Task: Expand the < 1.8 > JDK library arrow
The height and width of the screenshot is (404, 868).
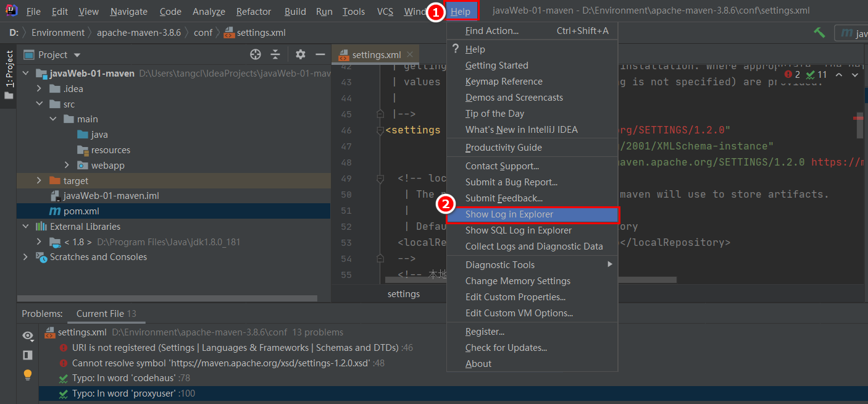Action: tap(40, 242)
